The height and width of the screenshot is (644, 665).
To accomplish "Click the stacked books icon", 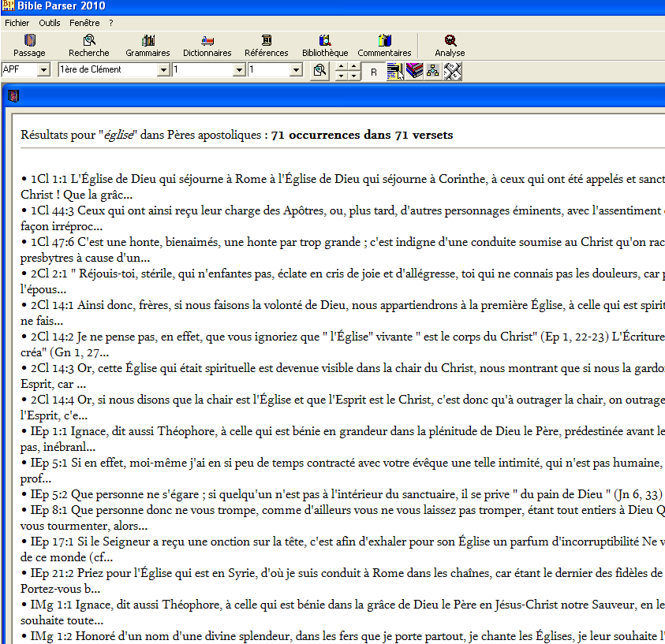I will tap(414, 71).
